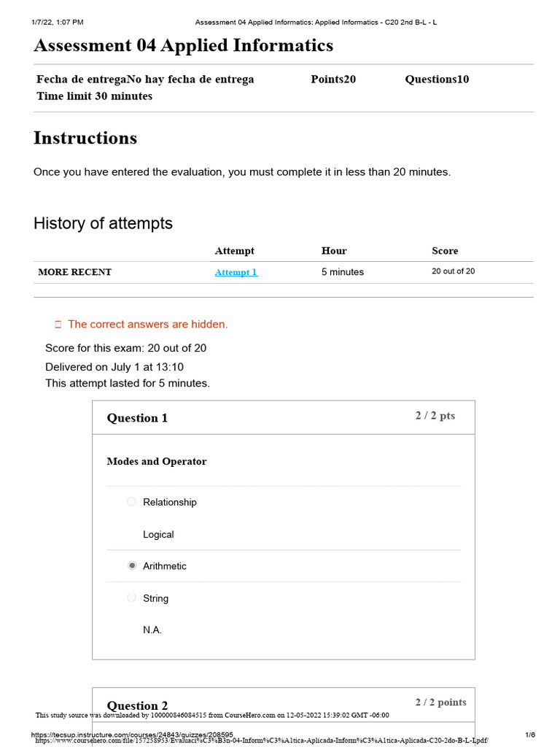Click the Instructions heading
This screenshot has height=747, width=560.
85,138
